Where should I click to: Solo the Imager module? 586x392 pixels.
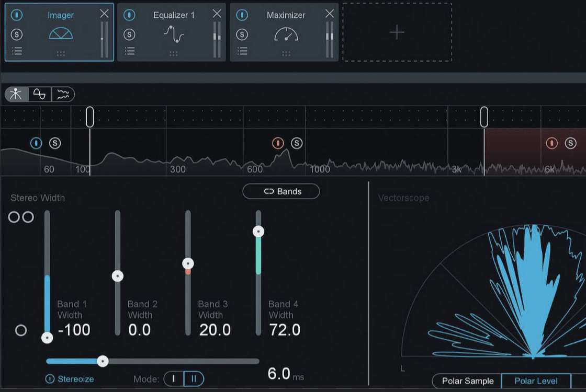[x=17, y=34]
